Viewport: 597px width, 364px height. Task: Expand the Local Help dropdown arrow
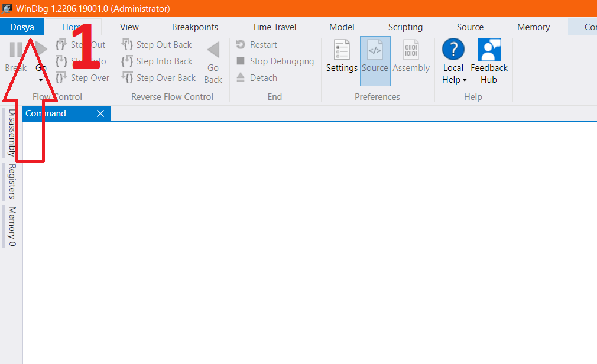[465, 80]
